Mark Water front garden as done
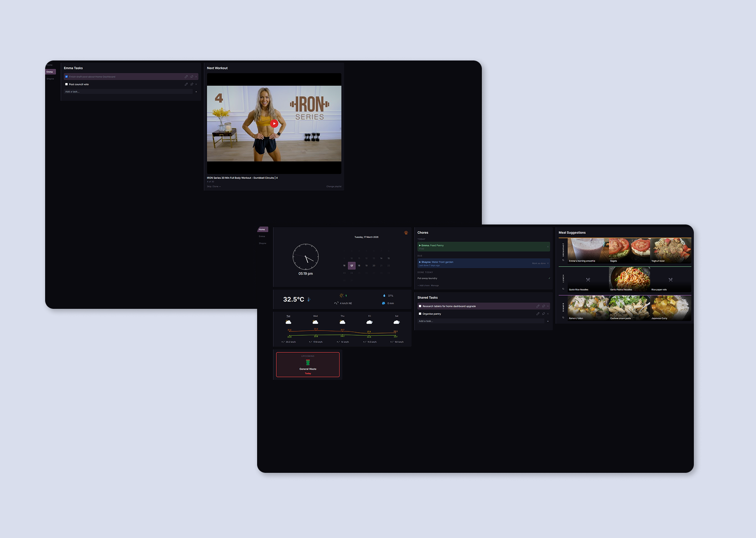 539,263
